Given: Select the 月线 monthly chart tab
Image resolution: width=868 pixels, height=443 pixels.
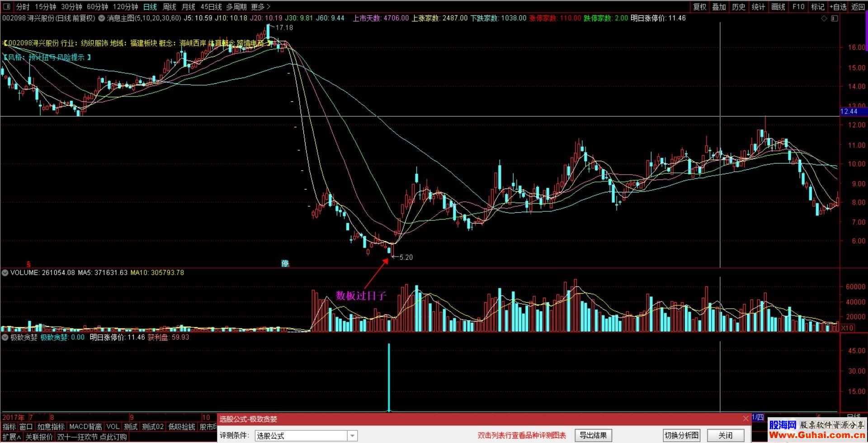Looking at the screenshot, I should click(188, 7).
